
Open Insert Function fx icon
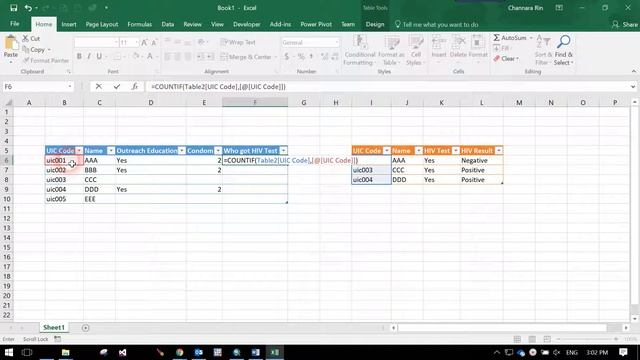[x=135, y=87]
